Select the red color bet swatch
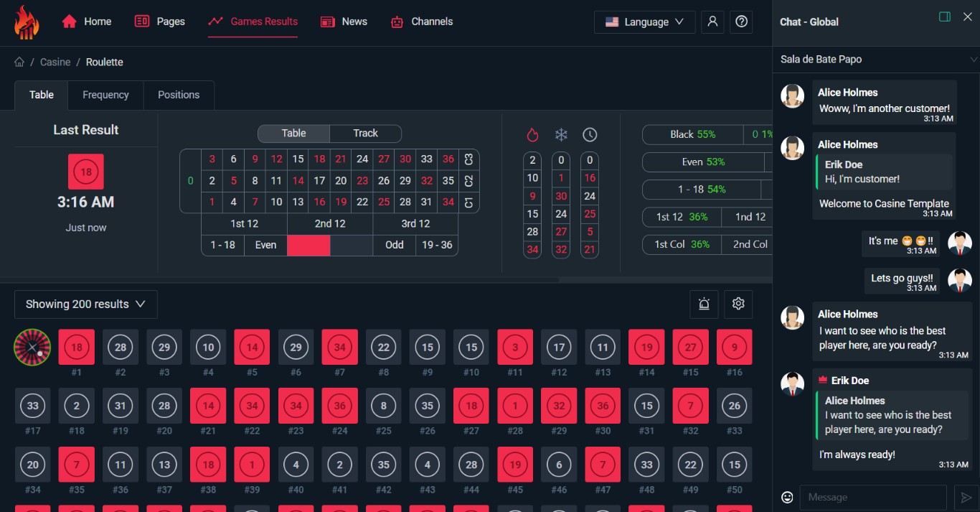This screenshot has height=512, width=980. point(308,245)
